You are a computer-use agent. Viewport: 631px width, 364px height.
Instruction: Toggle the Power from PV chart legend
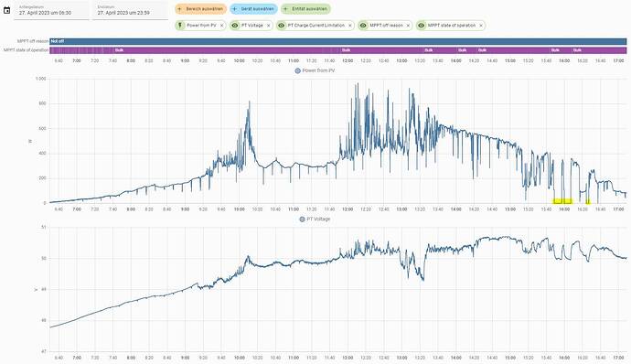click(x=315, y=70)
